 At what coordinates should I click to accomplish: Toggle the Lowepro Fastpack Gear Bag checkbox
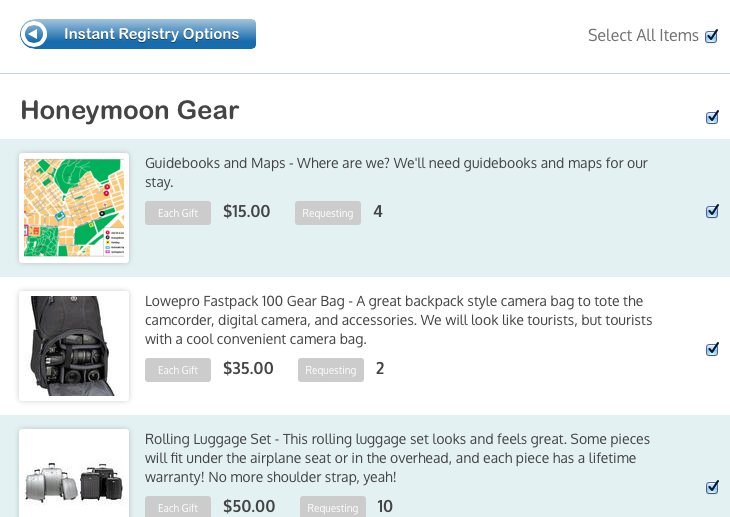[x=712, y=349]
